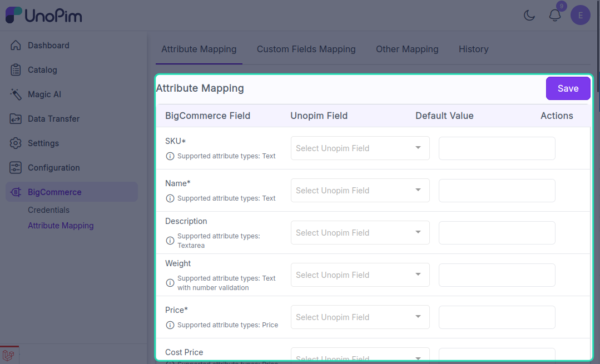This screenshot has width=600, height=364.
Task: Open Unopim Field dropdown for Weight
Action: tap(360, 275)
